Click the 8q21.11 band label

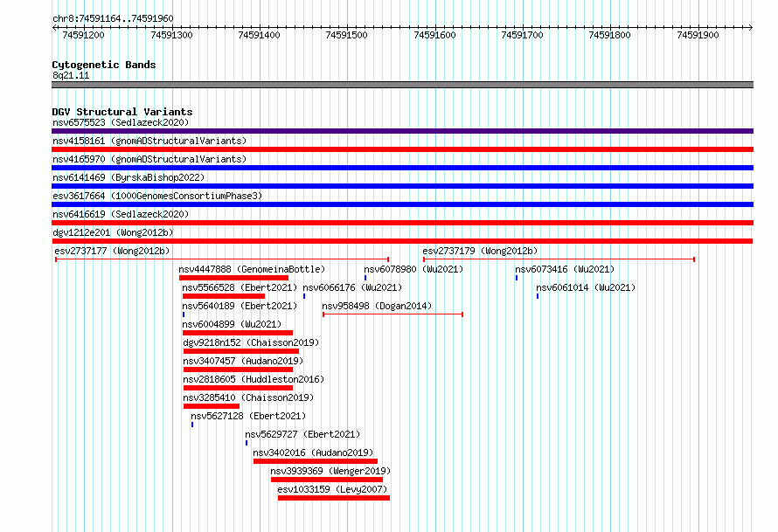click(x=71, y=75)
